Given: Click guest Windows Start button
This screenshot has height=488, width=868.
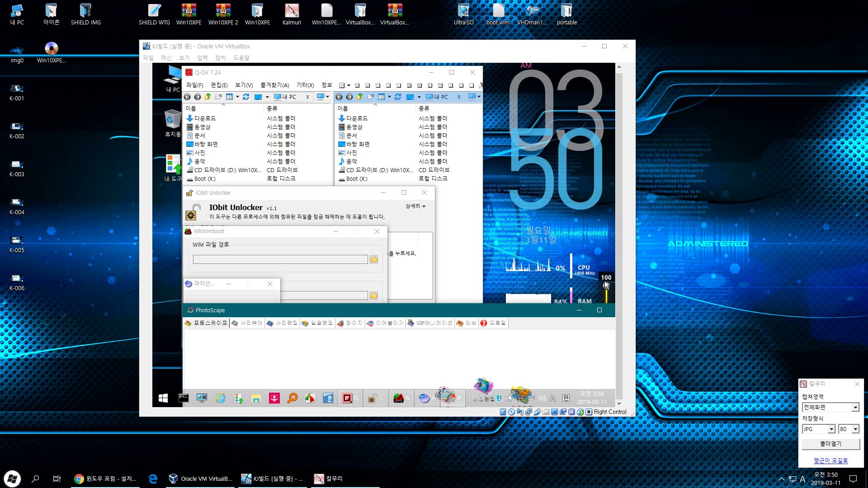Looking at the screenshot, I should tap(163, 398).
